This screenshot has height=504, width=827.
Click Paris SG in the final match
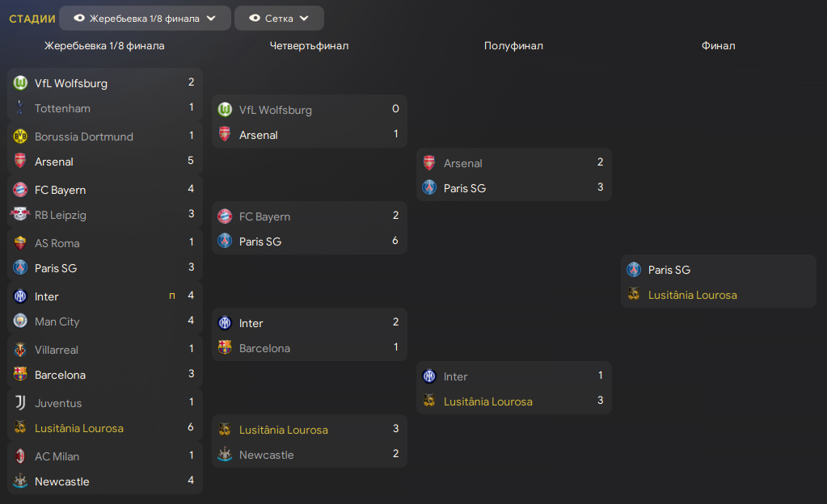669,270
